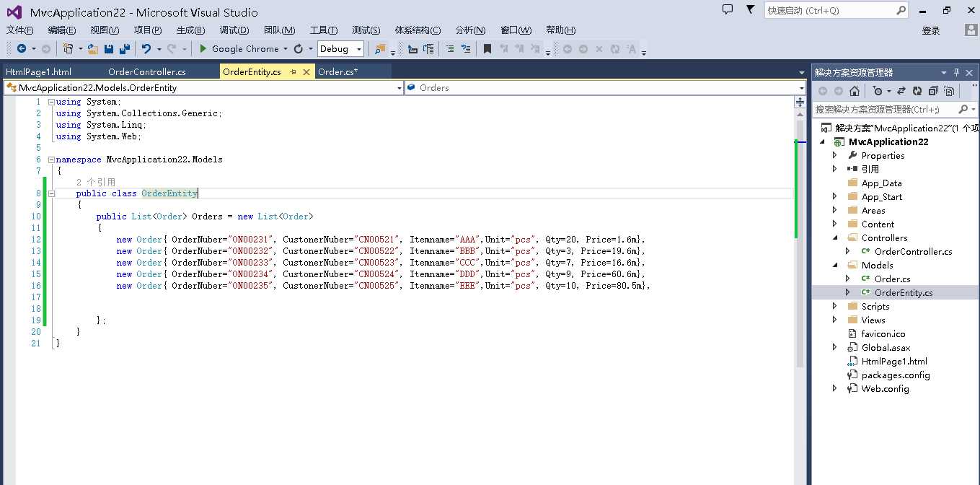The height and width of the screenshot is (485, 980).
Task: Toggle pin on the OrderEntity.cs tab
Action: click(x=293, y=72)
